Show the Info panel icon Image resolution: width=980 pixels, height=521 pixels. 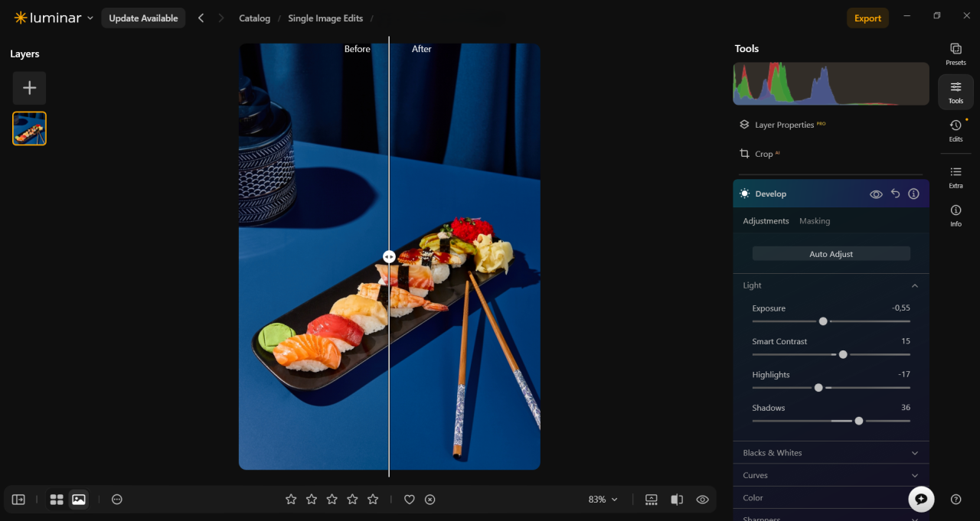[x=955, y=215]
